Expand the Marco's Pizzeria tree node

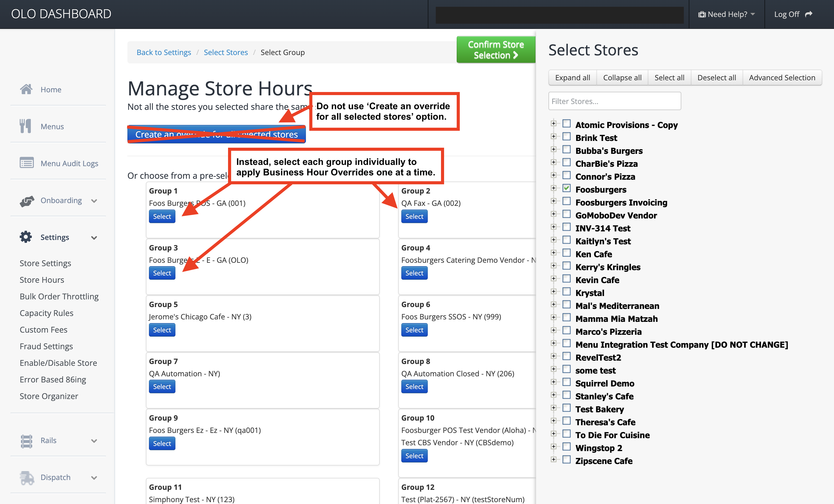click(x=553, y=330)
